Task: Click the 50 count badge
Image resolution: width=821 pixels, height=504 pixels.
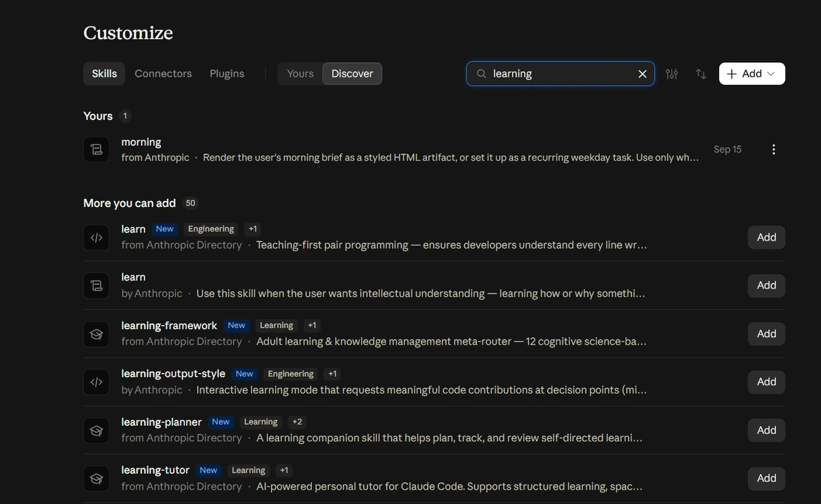Action: click(190, 203)
